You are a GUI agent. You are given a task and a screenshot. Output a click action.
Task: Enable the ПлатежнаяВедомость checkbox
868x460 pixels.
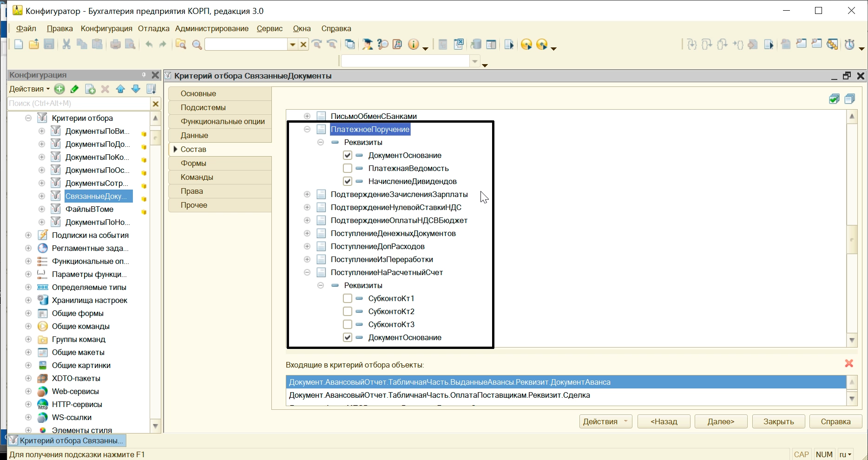[348, 168]
